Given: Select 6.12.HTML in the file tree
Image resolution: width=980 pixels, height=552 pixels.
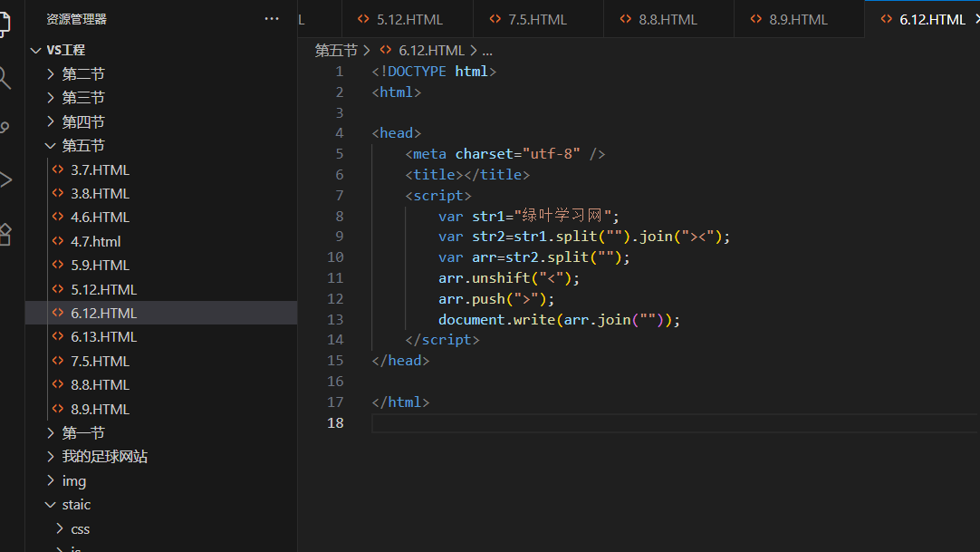Looking at the screenshot, I should point(161,313).
